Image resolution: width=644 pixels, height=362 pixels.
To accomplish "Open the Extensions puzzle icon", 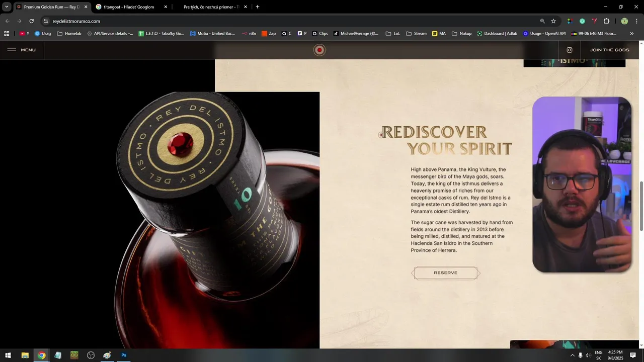I will click(x=606, y=21).
